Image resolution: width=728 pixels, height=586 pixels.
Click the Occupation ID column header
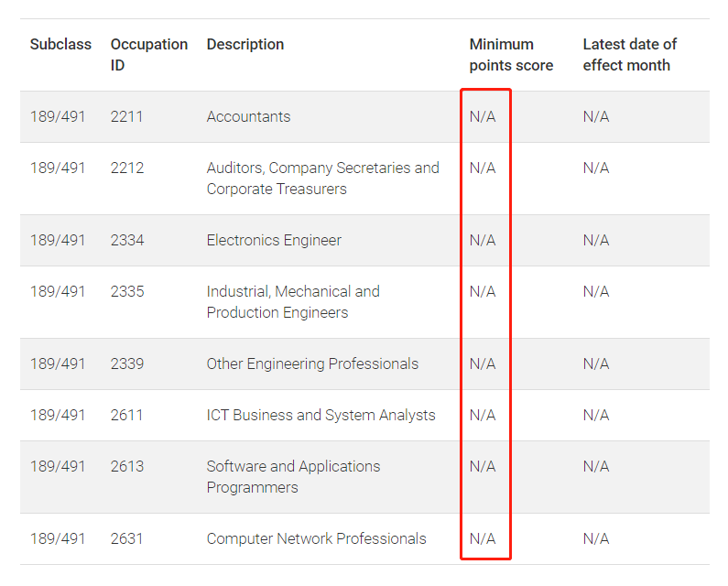click(x=149, y=55)
